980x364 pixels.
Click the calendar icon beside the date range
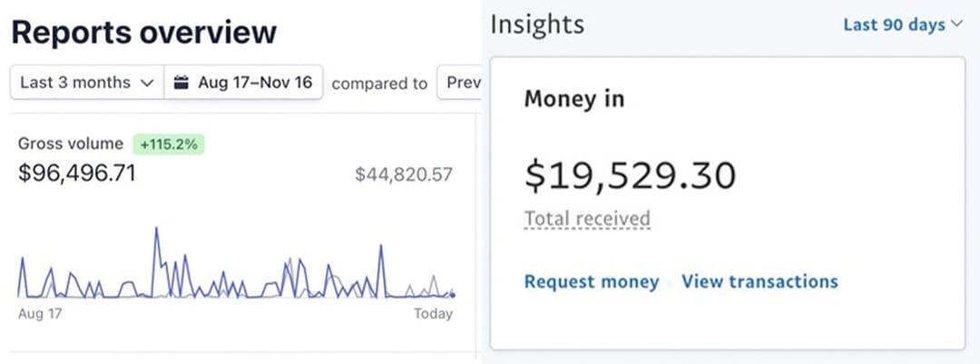coord(181,83)
